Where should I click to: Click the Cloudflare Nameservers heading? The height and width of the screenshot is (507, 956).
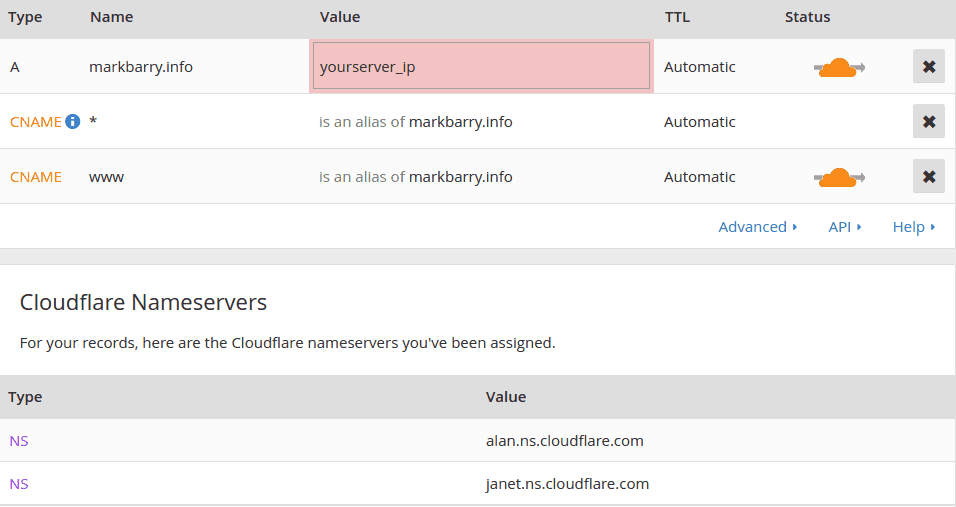(143, 302)
